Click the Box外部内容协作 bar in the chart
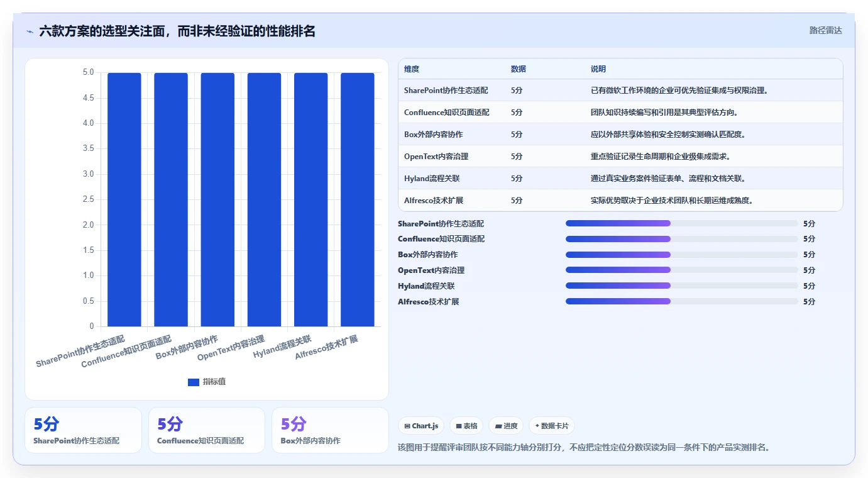Image resolution: width=868 pixels, height=478 pixels. [x=217, y=199]
